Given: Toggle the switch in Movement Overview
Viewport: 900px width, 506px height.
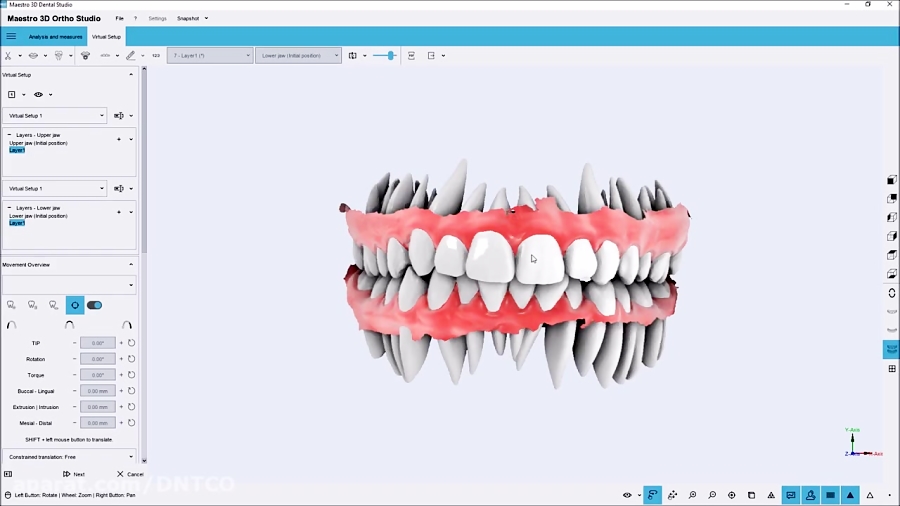Looking at the screenshot, I should coord(95,305).
